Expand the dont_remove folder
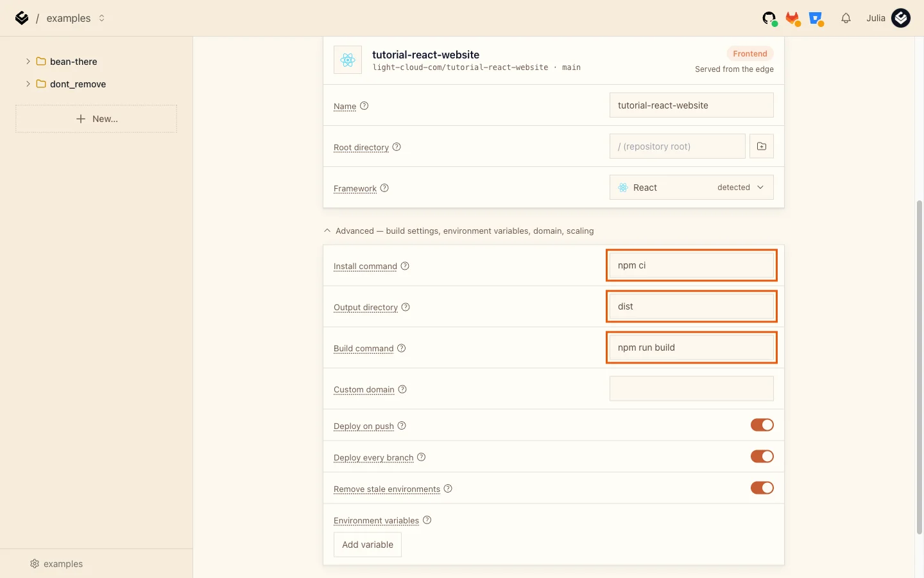 (28, 84)
